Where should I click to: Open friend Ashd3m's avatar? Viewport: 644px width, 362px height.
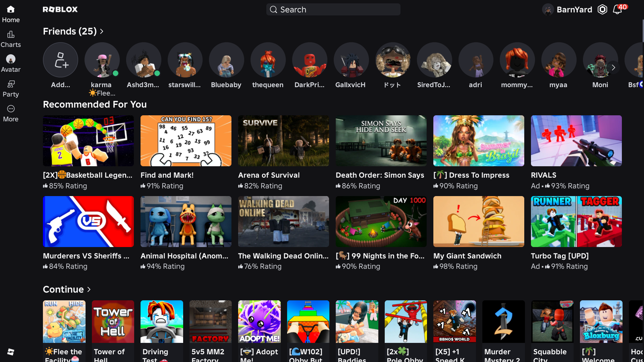pos(144,60)
